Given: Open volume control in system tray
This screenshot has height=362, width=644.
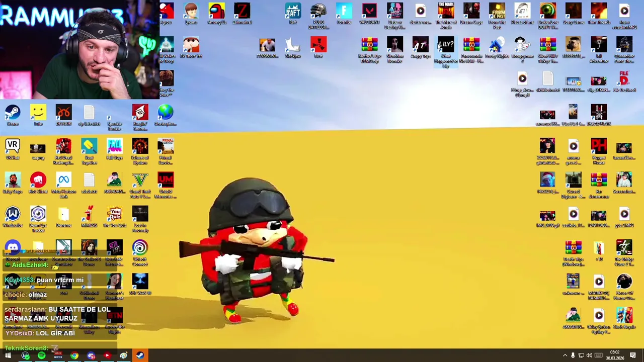Looking at the screenshot, I should 589,356.
